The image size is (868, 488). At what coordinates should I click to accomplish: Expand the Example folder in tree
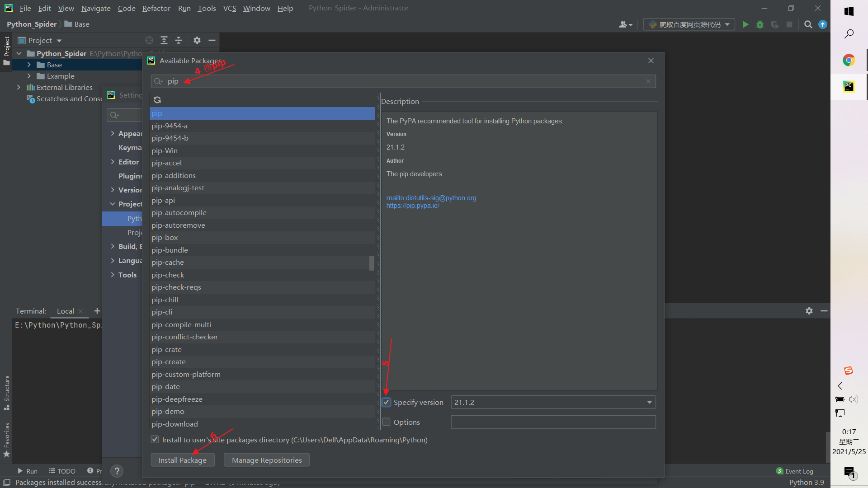click(x=29, y=76)
